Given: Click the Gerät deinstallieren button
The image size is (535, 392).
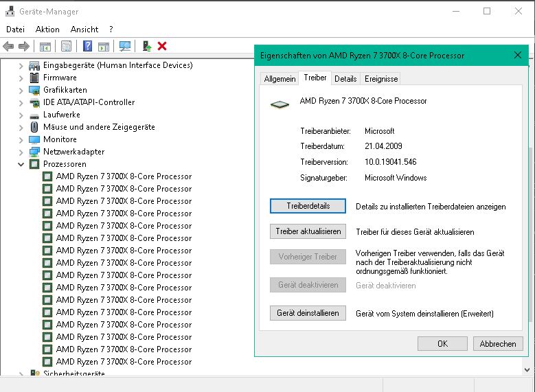Looking at the screenshot, I should (x=308, y=313).
